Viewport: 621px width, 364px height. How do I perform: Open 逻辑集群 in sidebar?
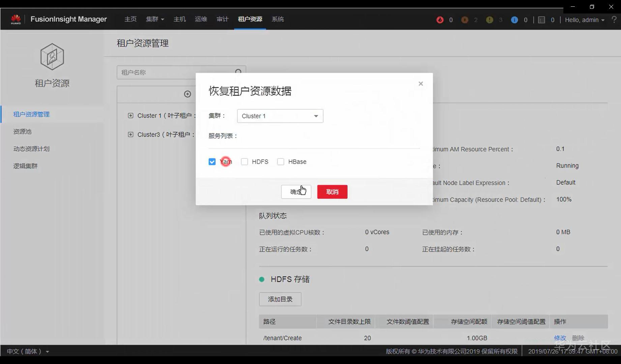pyautogui.click(x=25, y=166)
